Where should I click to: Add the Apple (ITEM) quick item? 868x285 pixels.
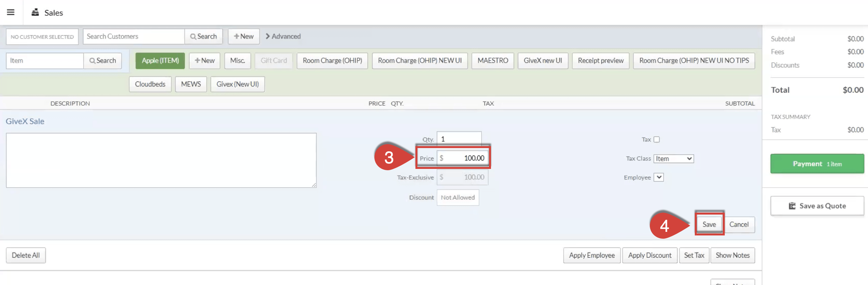(x=160, y=60)
